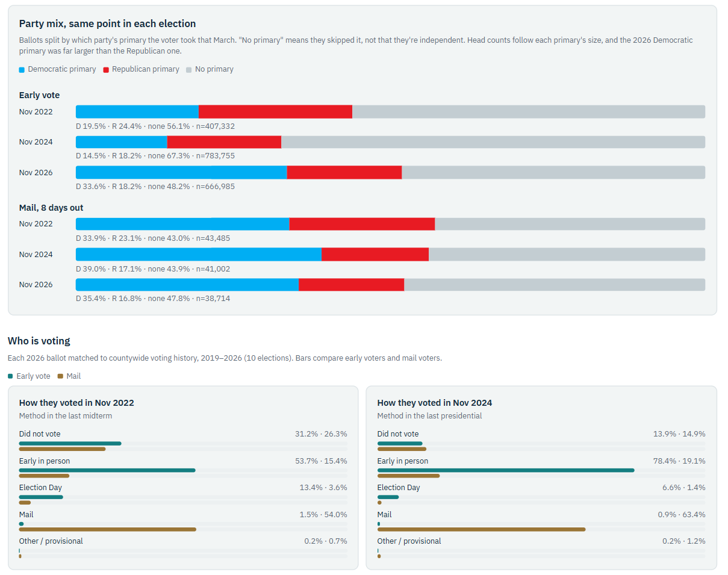
Task: Select the Nov 2024 mail Democratic blue segment
Action: click(199, 254)
